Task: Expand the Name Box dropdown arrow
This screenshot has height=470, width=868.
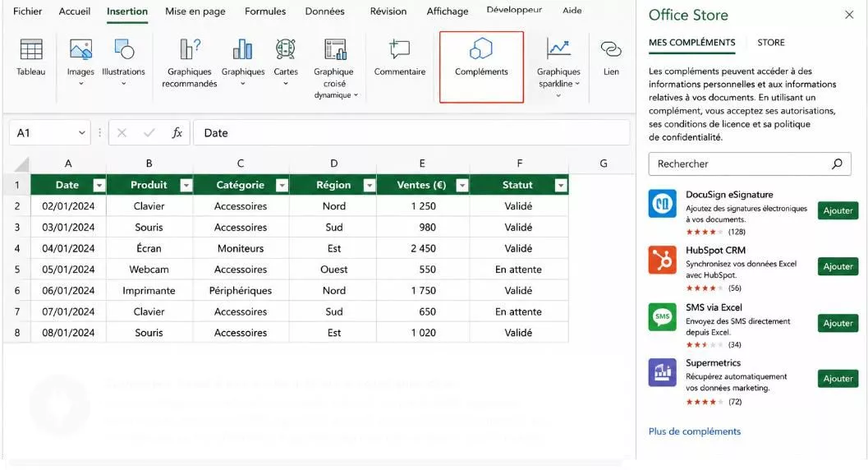Action: 82,133
